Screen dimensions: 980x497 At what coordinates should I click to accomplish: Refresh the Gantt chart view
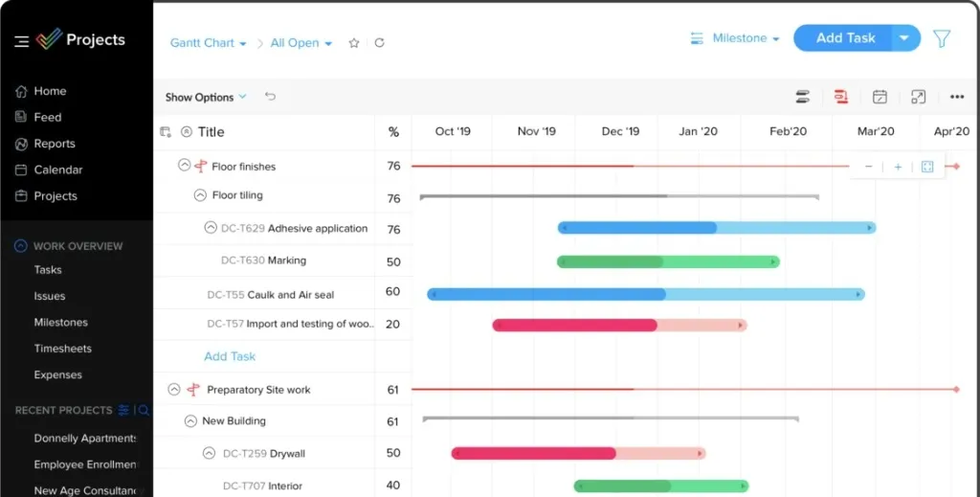[x=379, y=43]
